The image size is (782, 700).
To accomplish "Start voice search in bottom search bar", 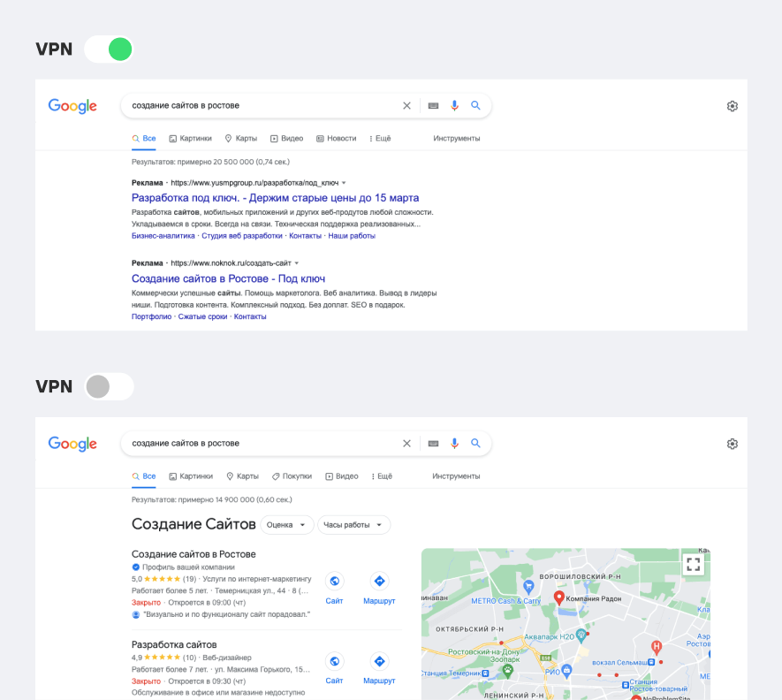I will click(x=454, y=444).
